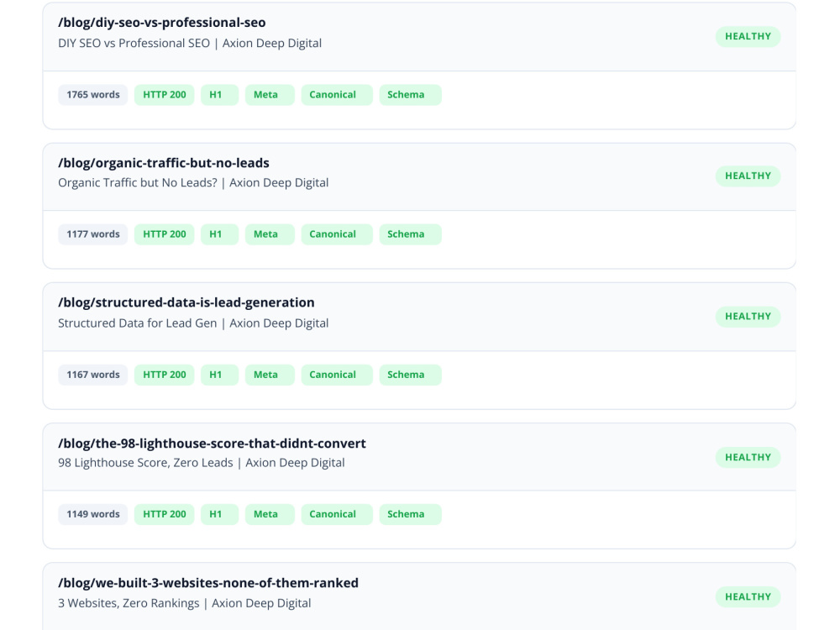Click the page title 'DIY SEO vs Professional SEO | Axion Deep Digital'

(190, 44)
